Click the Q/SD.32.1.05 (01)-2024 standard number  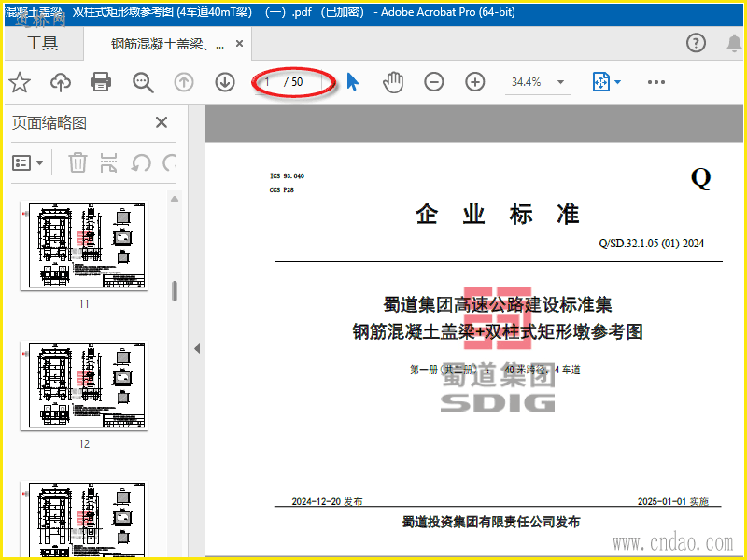651,244
